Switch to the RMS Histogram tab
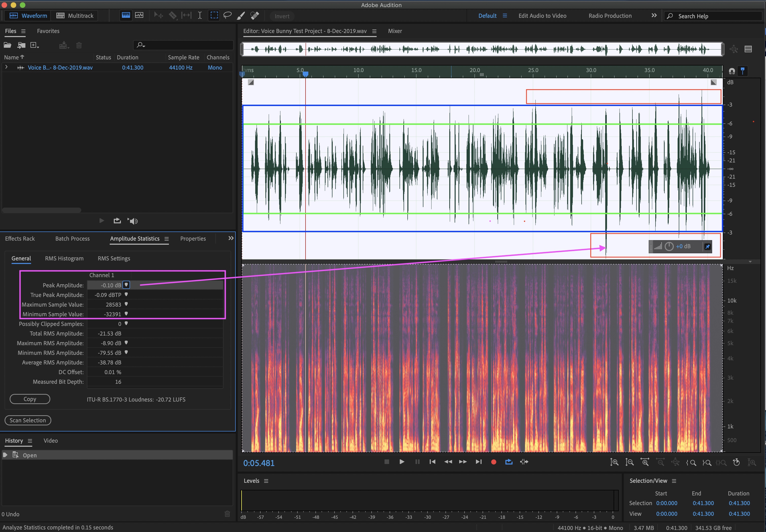Image resolution: width=766 pixels, height=532 pixels. point(64,258)
